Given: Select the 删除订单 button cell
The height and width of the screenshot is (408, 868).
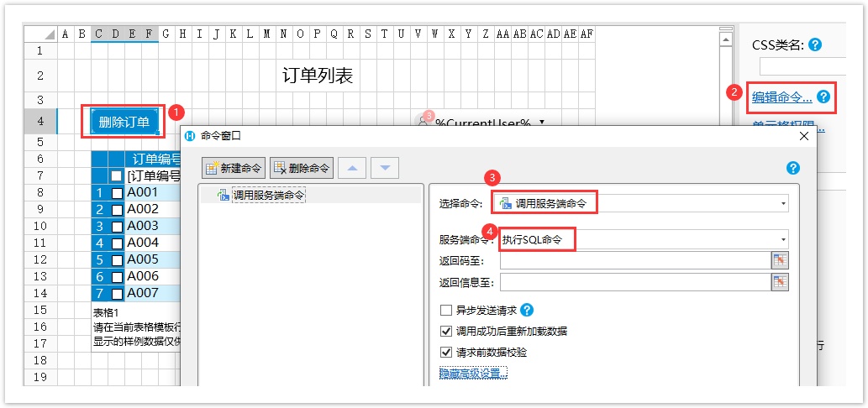Looking at the screenshot, I should (x=124, y=123).
